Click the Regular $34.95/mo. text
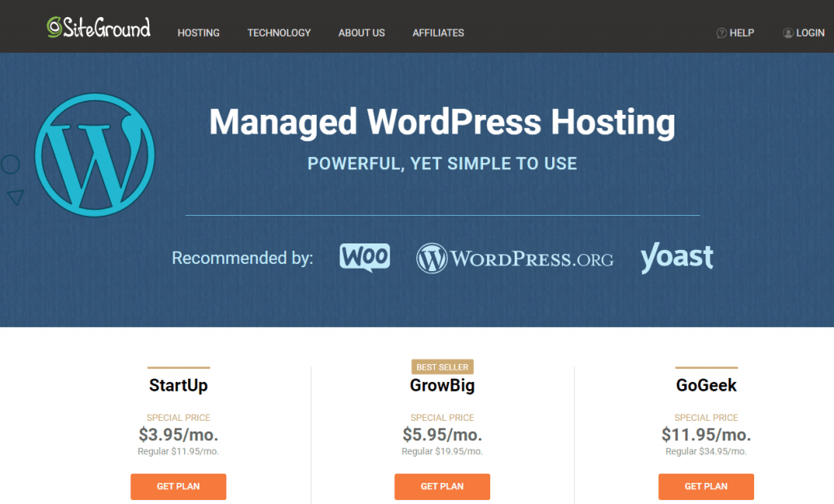Viewport: 834px width, 504px height. 706,451
